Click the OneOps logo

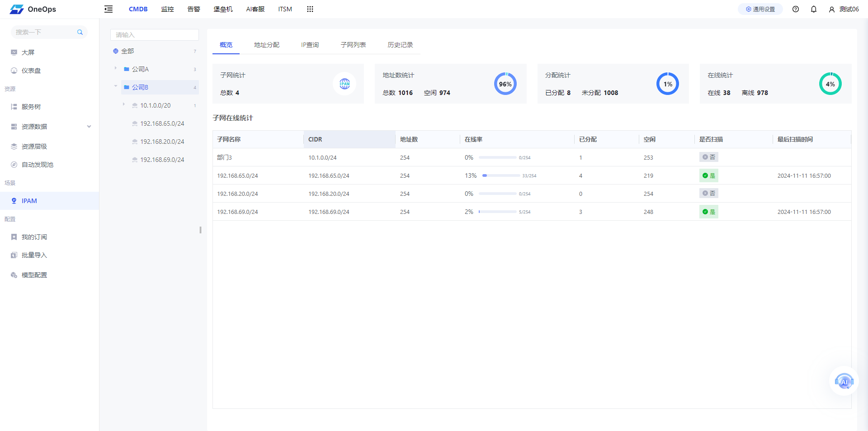(33, 9)
